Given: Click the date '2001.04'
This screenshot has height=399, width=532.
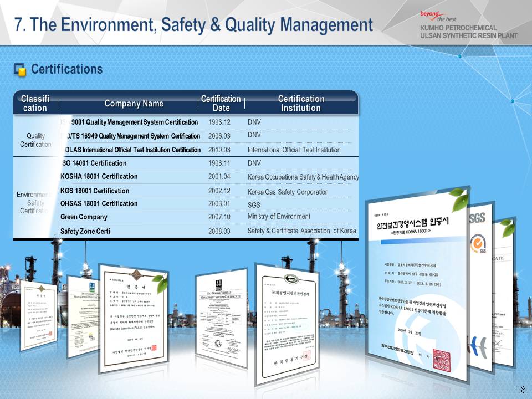Looking at the screenshot, I should point(219,176).
